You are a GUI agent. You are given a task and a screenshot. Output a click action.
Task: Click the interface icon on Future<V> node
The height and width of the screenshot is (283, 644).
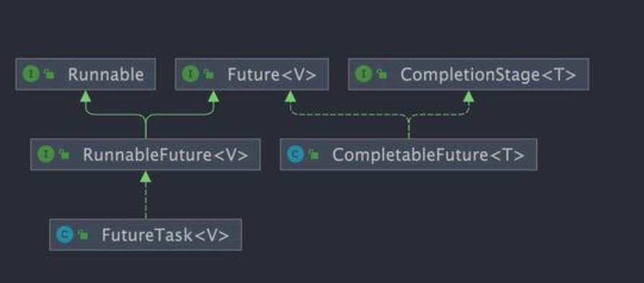191,74
